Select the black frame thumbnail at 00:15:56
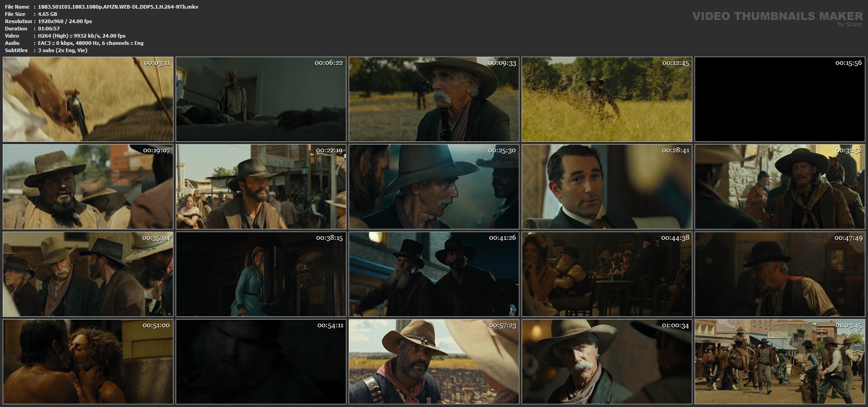 click(780, 99)
